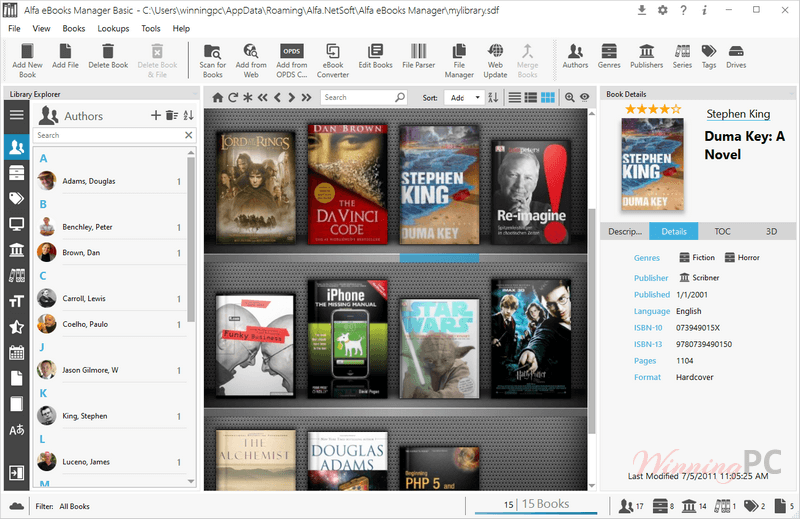800x519 pixels.
Task: Switch to the TOC tab
Action: click(x=722, y=231)
